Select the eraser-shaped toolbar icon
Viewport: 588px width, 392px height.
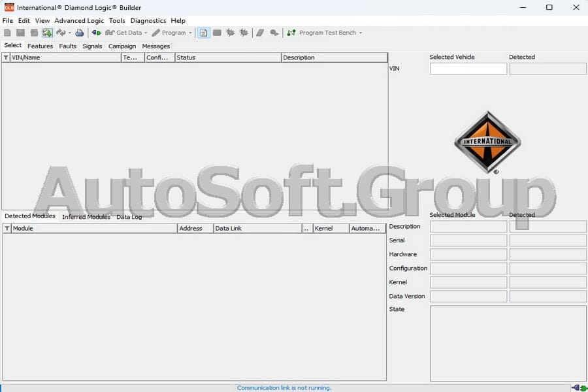260,33
